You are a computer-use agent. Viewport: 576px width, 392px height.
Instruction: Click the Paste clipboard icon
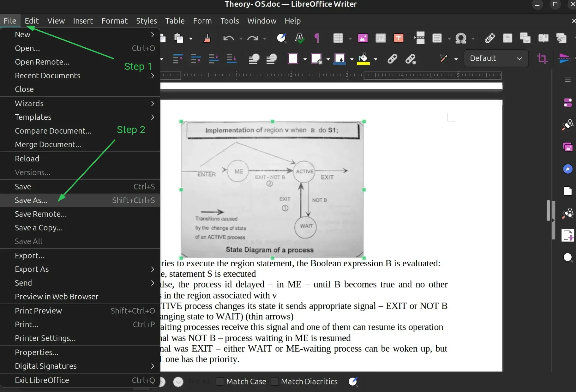179,38
